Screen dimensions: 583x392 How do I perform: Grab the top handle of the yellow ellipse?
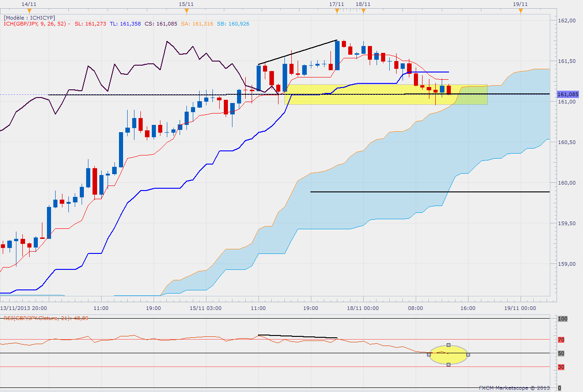449,345
